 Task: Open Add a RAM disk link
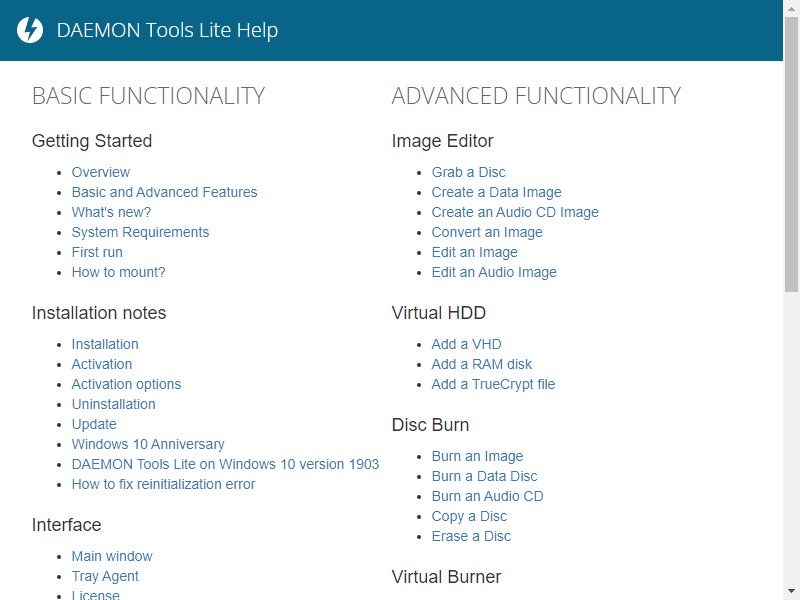click(x=482, y=364)
